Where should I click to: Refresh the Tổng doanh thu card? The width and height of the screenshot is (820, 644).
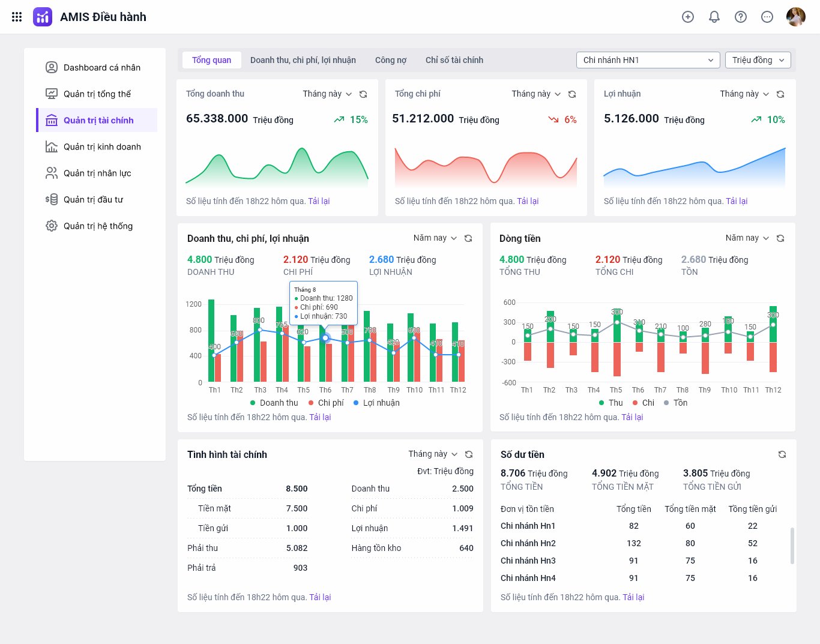[363, 94]
